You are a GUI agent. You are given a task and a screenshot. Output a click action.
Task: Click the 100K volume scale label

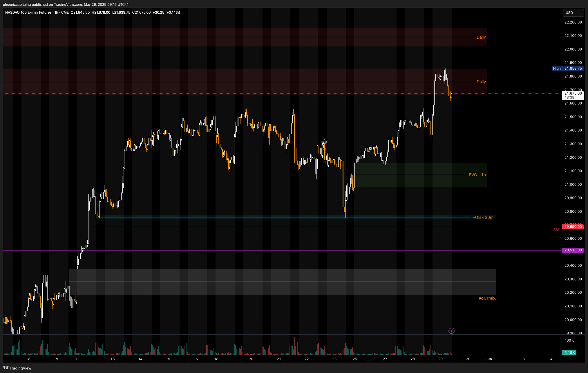pyautogui.click(x=569, y=340)
